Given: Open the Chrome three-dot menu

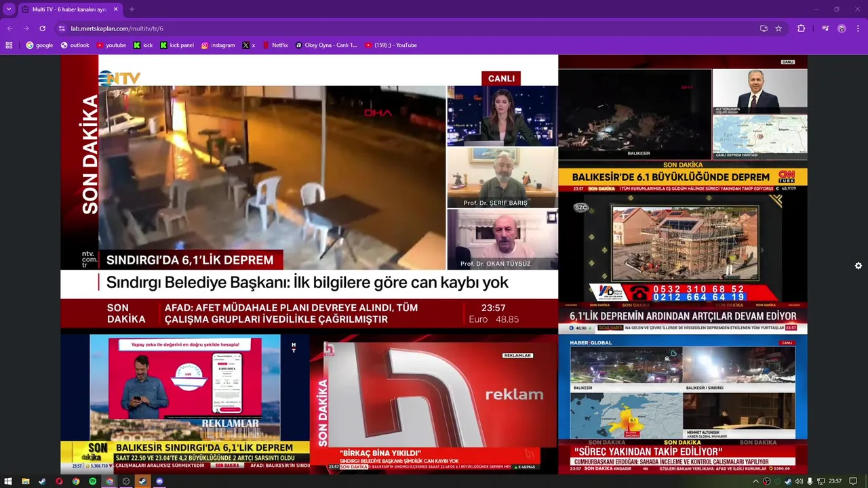Looking at the screenshot, I should click(858, 28).
